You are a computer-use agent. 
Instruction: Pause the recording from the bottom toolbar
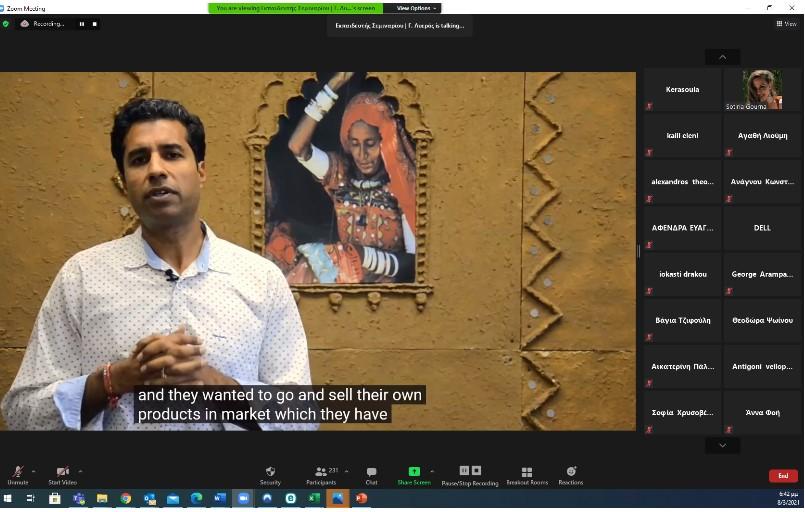coord(464,470)
